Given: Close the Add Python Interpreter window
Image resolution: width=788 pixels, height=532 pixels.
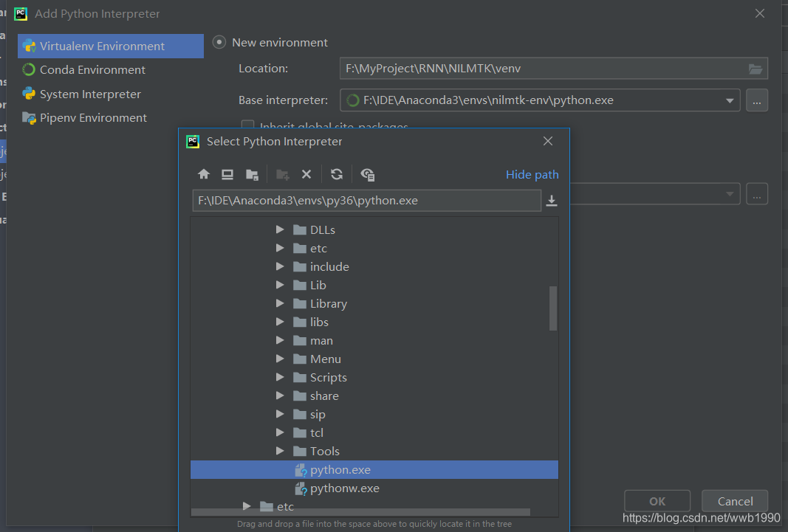Looking at the screenshot, I should pos(760,13).
